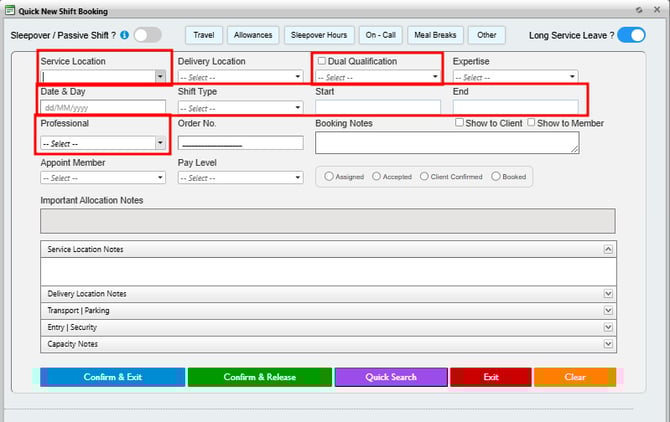Viewport: 670px width, 422px height.
Task: Open the Allowances tab
Action: (253, 35)
